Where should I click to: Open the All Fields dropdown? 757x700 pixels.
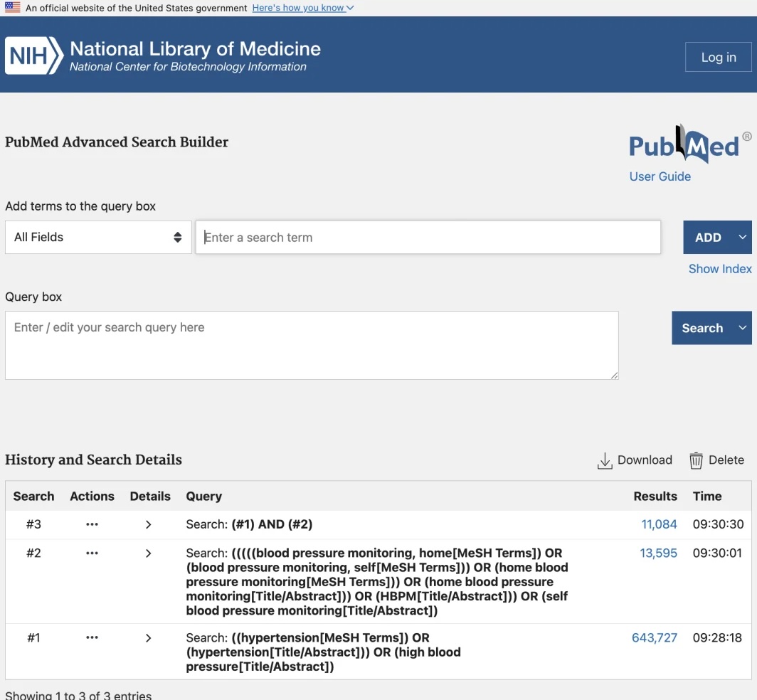98,237
